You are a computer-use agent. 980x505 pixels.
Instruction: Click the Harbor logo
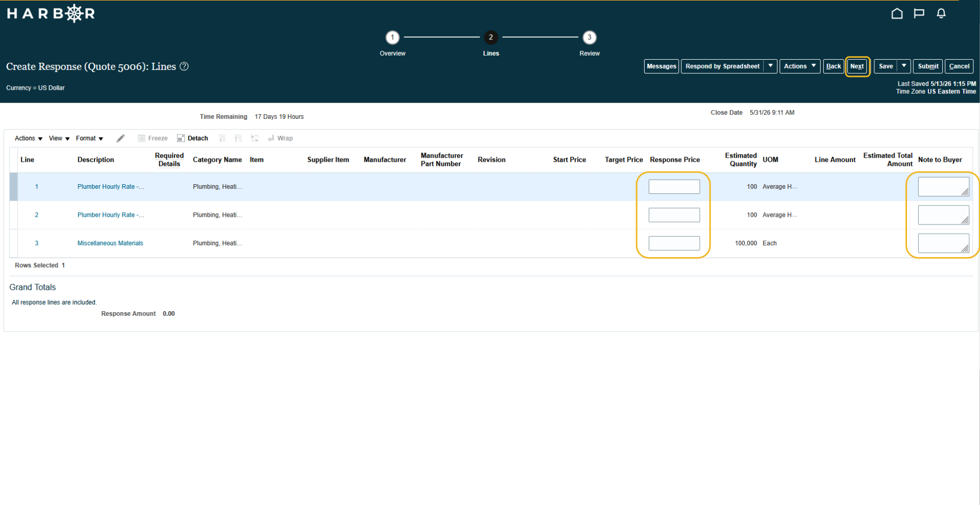tap(51, 14)
